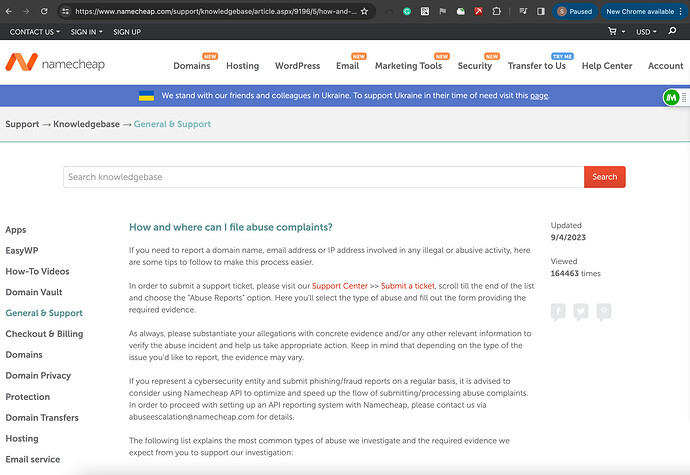Reload the page with the refresh icon

tap(44, 11)
